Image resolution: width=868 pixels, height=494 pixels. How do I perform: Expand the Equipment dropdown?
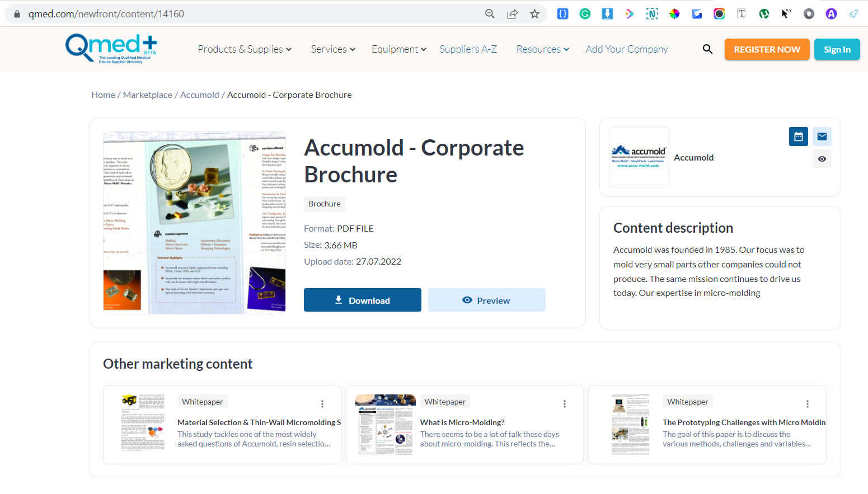tap(399, 49)
